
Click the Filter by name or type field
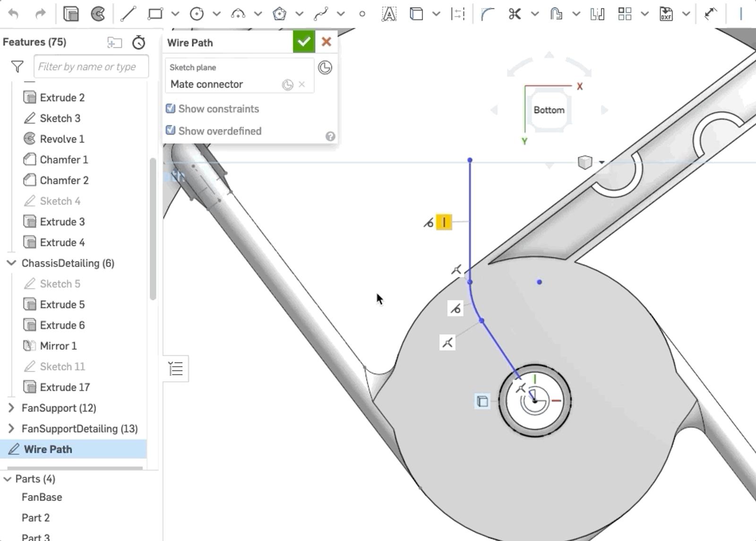click(91, 66)
